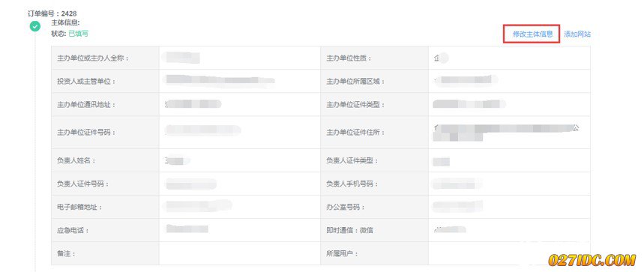Click the empty 备注 value cell
This screenshot has height=272, width=644.
239,253
